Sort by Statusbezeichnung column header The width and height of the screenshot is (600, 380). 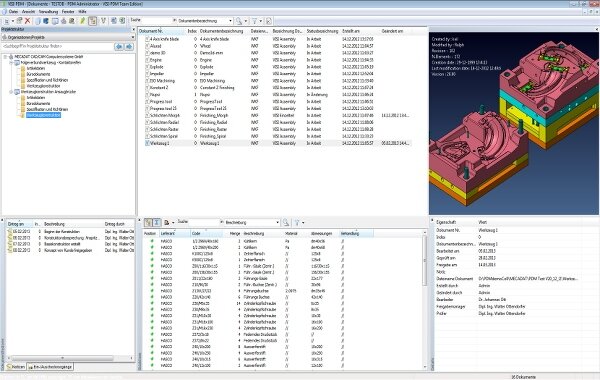[323, 31]
